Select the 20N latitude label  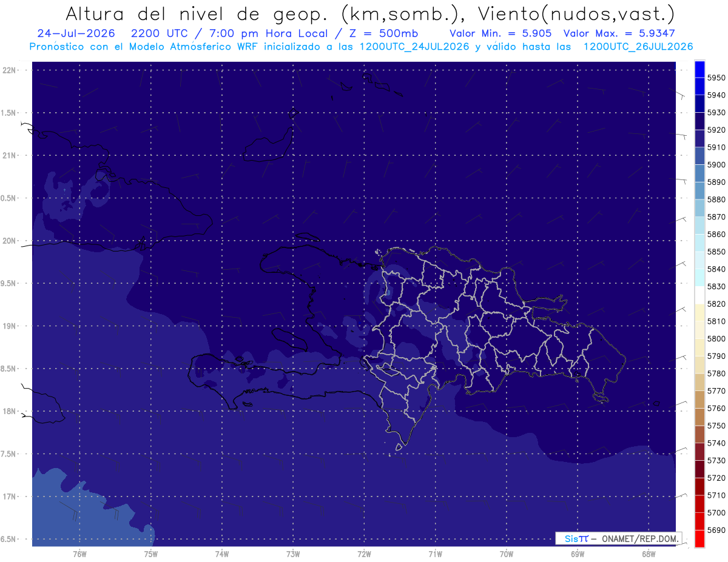10,241
